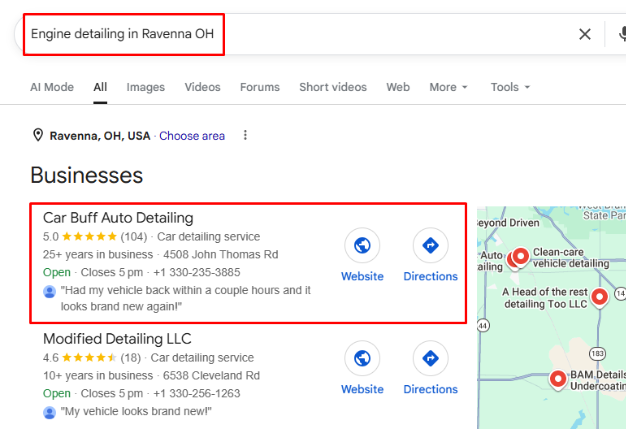Select the BAM Details Undercoating map pin
Screen dimensions: 626x429
click(x=558, y=380)
